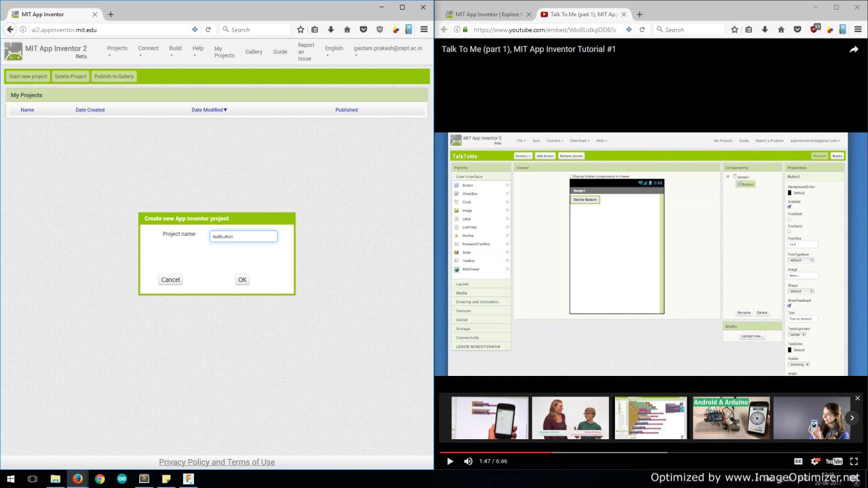
Task: Open the gautam.prakash@cept.ac.in account dropdown
Action: click(x=388, y=51)
